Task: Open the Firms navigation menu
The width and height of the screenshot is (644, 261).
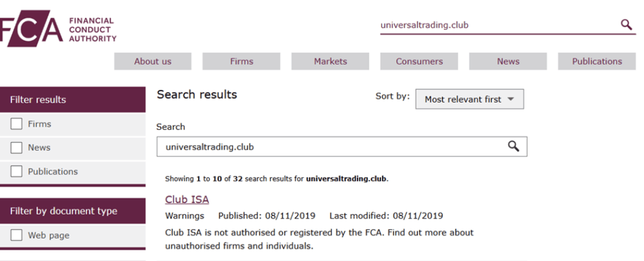Action: pos(242,61)
